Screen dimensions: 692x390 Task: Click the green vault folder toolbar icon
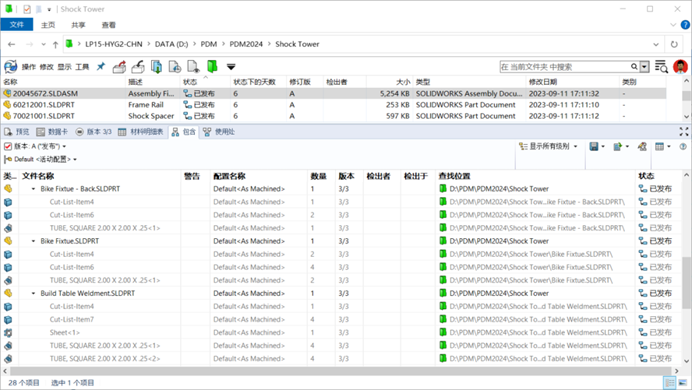pyautogui.click(x=212, y=67)
